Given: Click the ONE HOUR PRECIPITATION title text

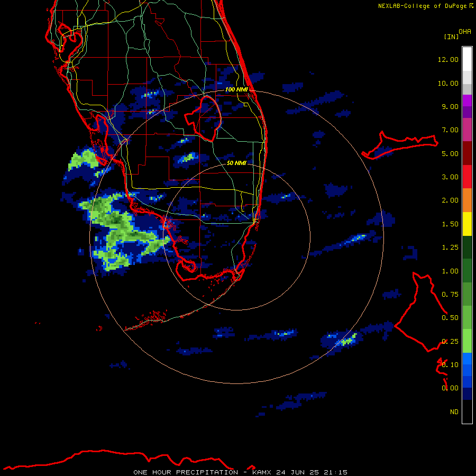Looking at the screenshot, I should (x=186, y=472).
